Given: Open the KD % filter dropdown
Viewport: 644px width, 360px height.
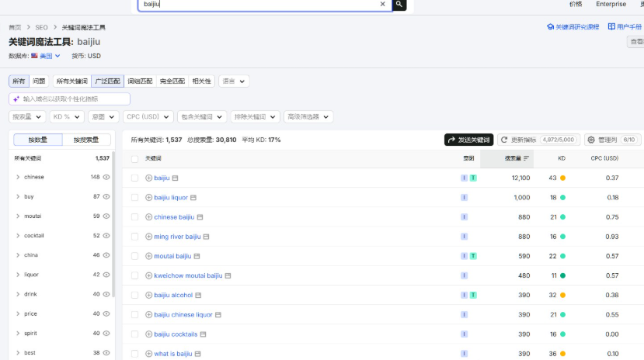Looking at the screenshot, I should (67, 117).
